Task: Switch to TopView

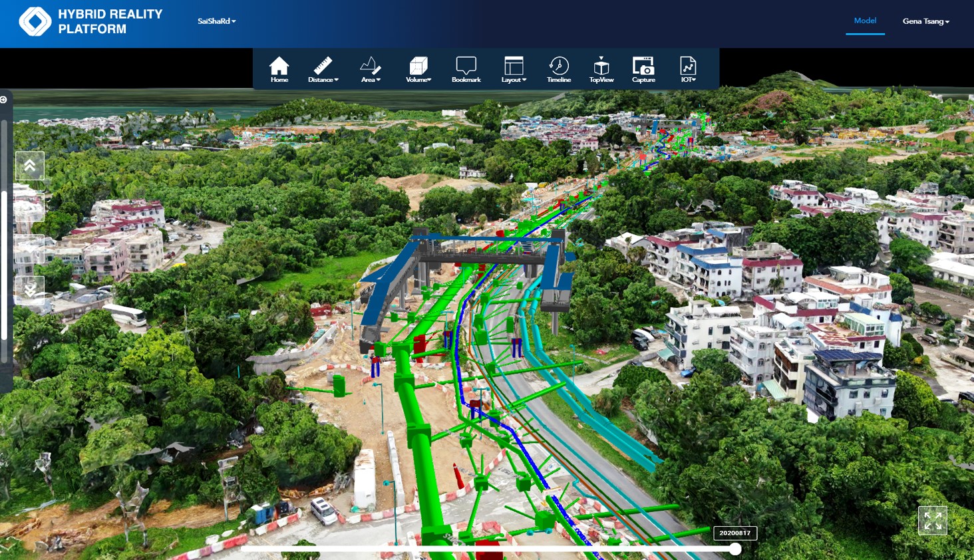Action: [x=601, y=69]
